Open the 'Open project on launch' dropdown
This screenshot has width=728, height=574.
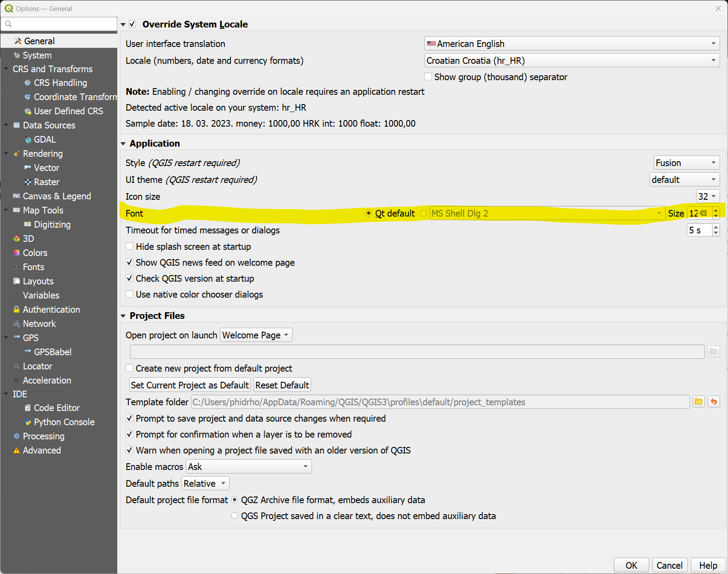click(255, 335)
